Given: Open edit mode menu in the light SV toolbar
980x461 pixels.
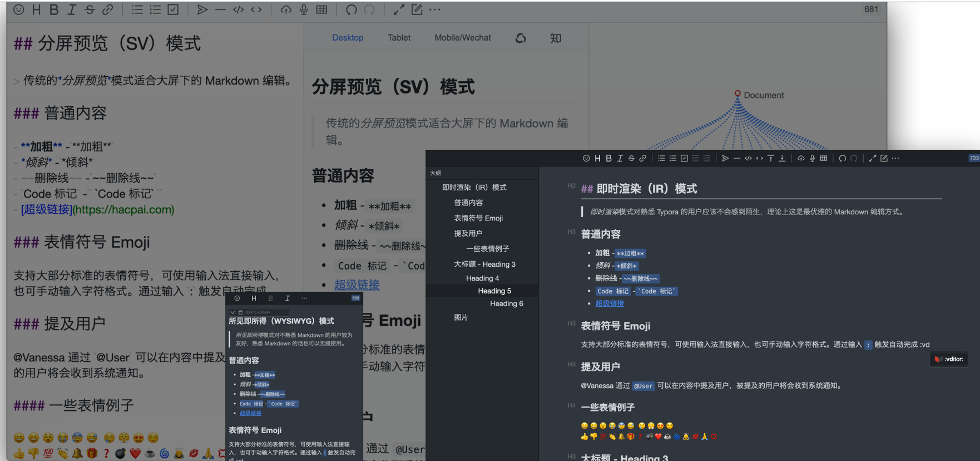Looking at the screenshot, I should [x=417, y=9].
